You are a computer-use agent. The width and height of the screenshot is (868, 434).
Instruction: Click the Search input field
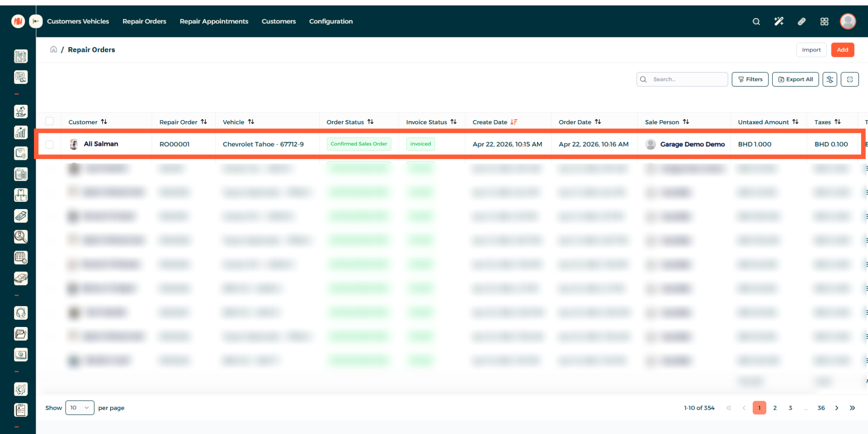pyautogui.click(x=687, y=79)
